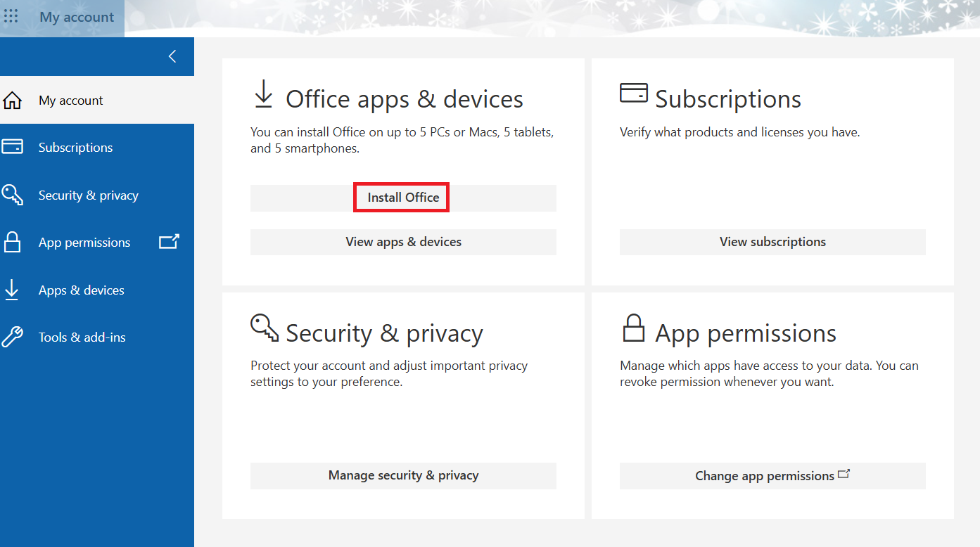Click View subscriptions button
The height and width of the screenshot is (547, 980).
pos(772,242)
